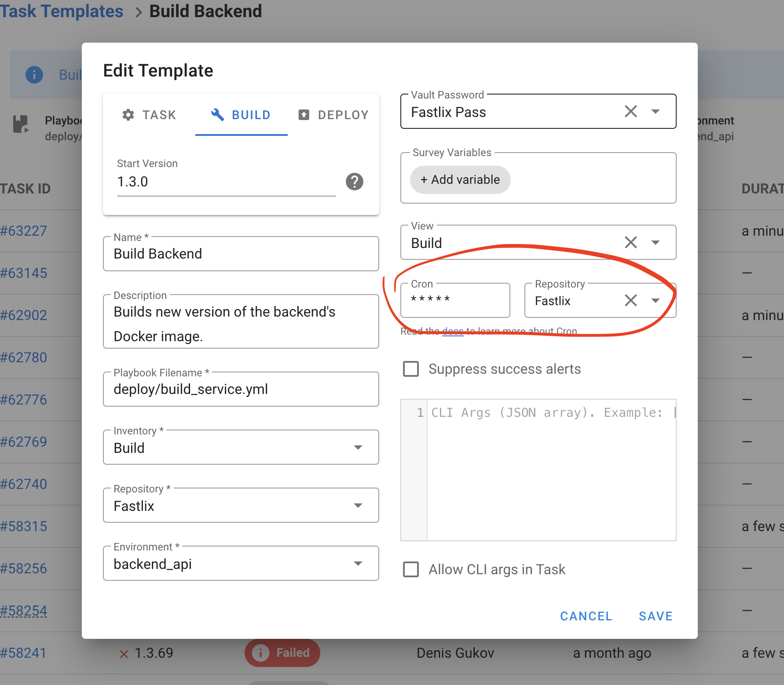Screen dimensions: 784x685
Task: Click the Failed status info badge
Action: tap(282, 653)
